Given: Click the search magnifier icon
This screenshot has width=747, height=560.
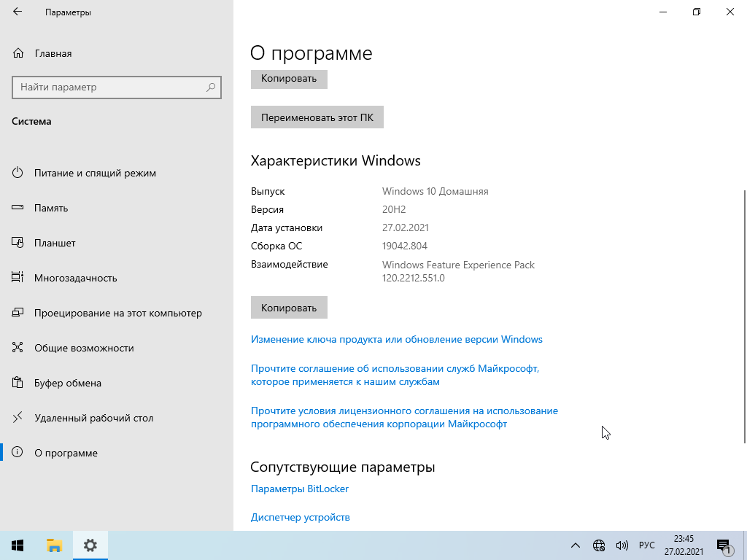Looking at the screenshot, I should pos(211,87).
